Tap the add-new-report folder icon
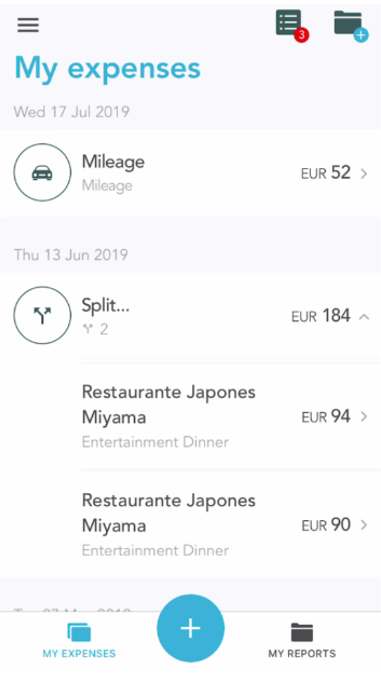Viewport: 381px width, 676px height. (x=350, y=26)
